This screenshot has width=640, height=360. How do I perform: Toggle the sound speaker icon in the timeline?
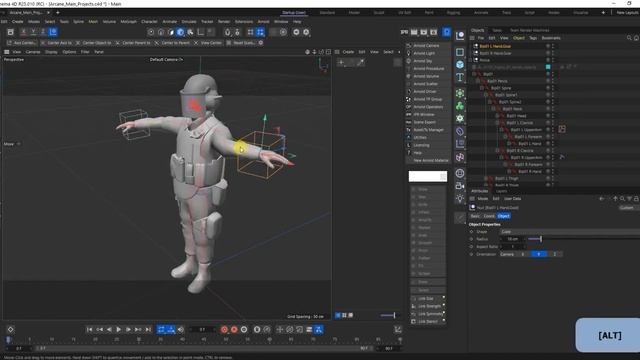click(181, 329)
